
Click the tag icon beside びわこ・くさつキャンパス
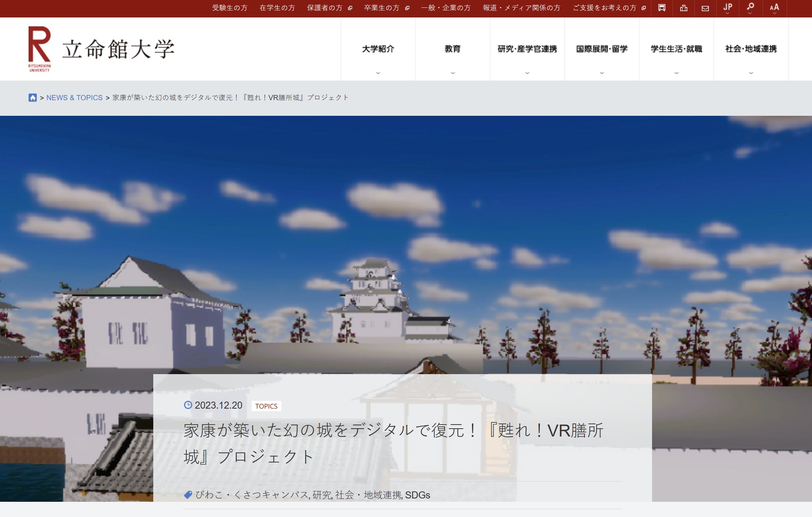point(188,495)
